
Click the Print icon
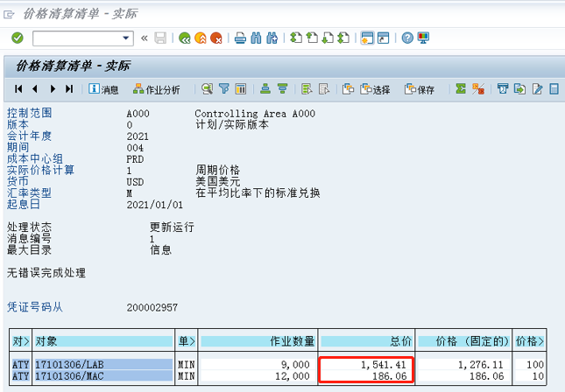[240, 38]
